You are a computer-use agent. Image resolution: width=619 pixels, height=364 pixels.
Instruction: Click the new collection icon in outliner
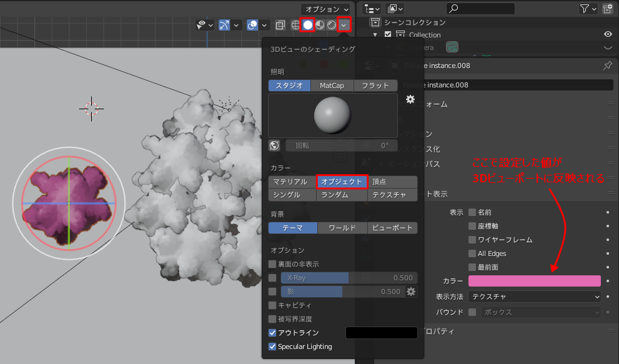coord(607,9)
